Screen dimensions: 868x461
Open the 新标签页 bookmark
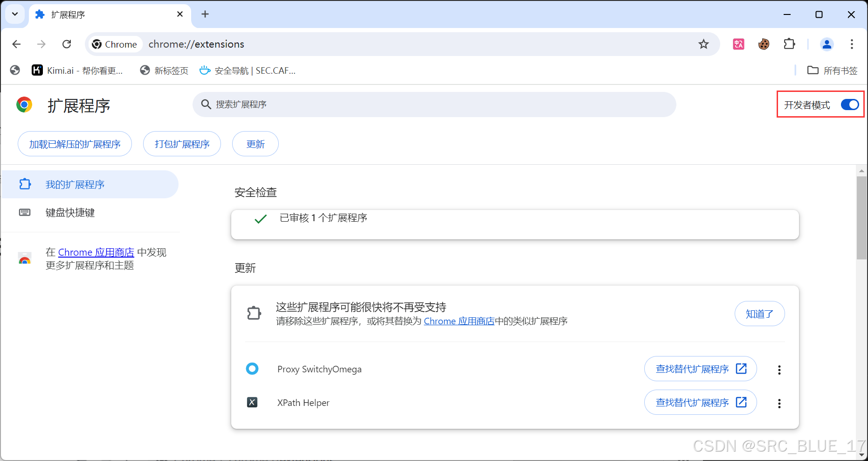coord(164,70)
